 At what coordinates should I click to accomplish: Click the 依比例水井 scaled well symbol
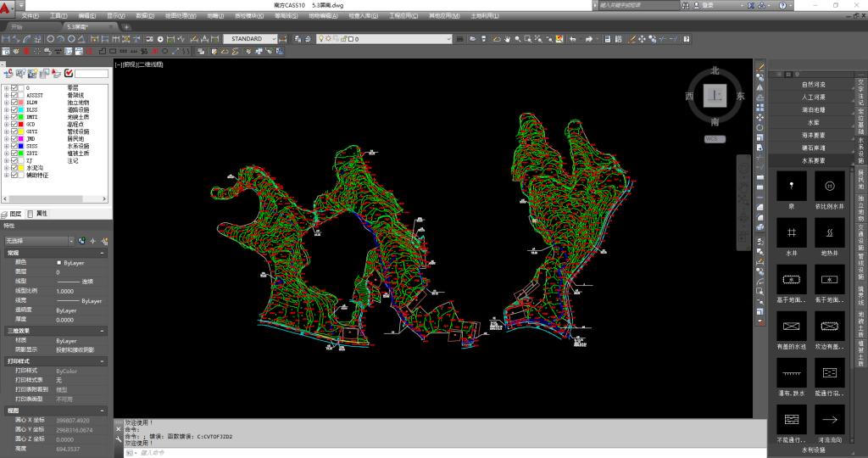(x=829, y=186)
